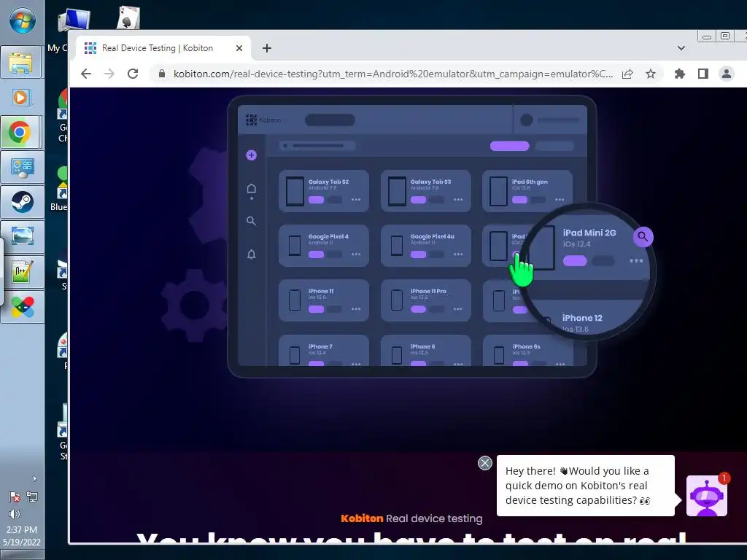Select the Solitaire cards desktop icon
This screenshot has height=560, width=747.
point(128,18)
